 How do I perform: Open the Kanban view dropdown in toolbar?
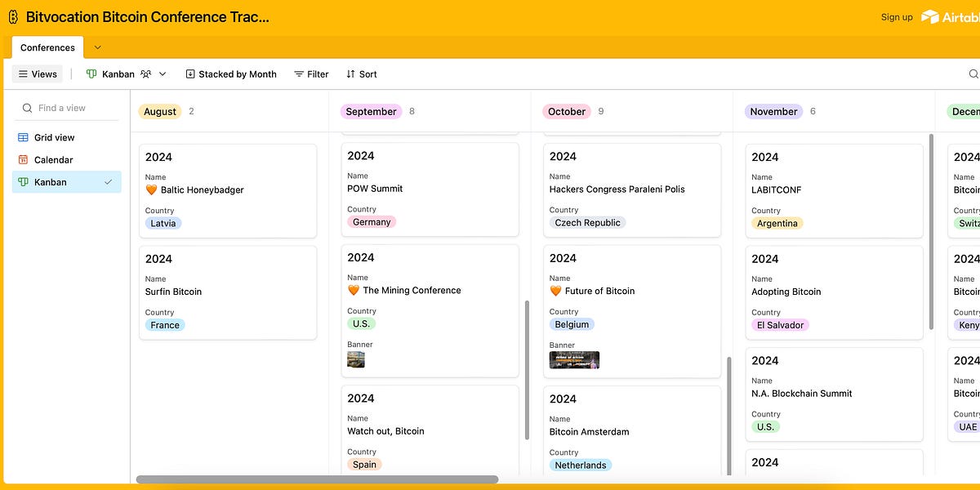(x=127, y=73)
